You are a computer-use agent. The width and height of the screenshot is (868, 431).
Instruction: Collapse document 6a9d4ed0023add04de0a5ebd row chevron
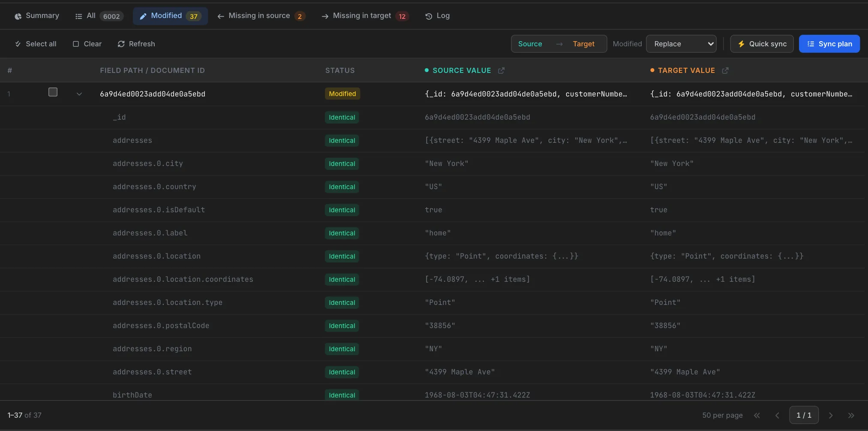pos(79,94)
